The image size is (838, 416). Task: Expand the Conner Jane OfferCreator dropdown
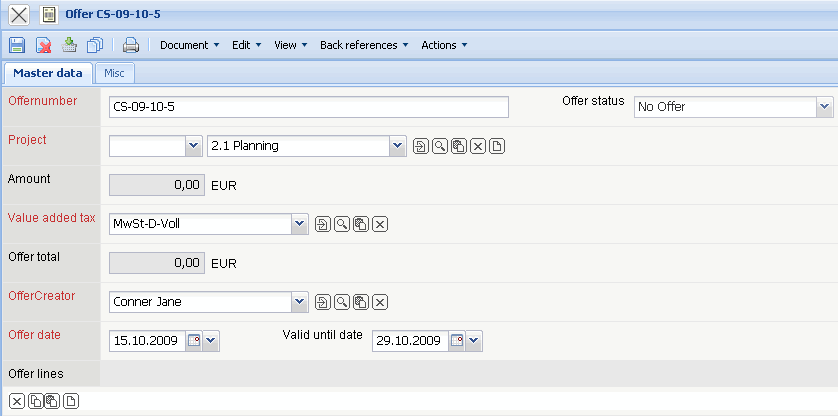click(298, 302)
